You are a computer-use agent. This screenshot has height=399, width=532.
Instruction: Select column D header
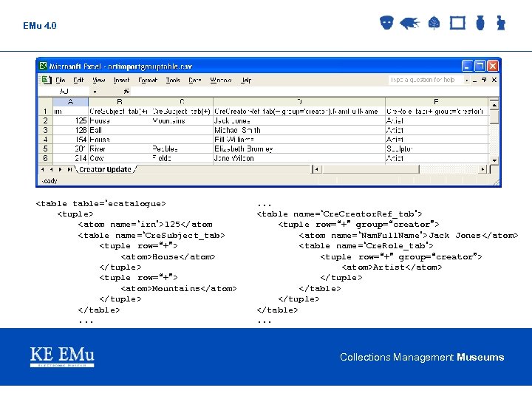coord(299,101)
